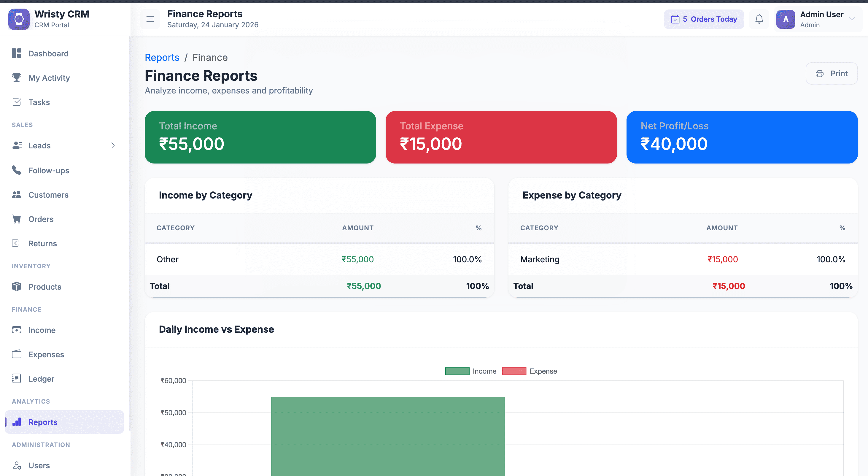Viewport: 868px width, 476px height.
Task: Click the Ledger icon in sidebar
Action: 17,379
